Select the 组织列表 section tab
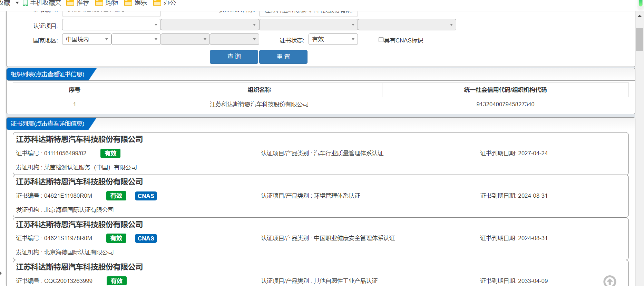 [x=48, y=74]
